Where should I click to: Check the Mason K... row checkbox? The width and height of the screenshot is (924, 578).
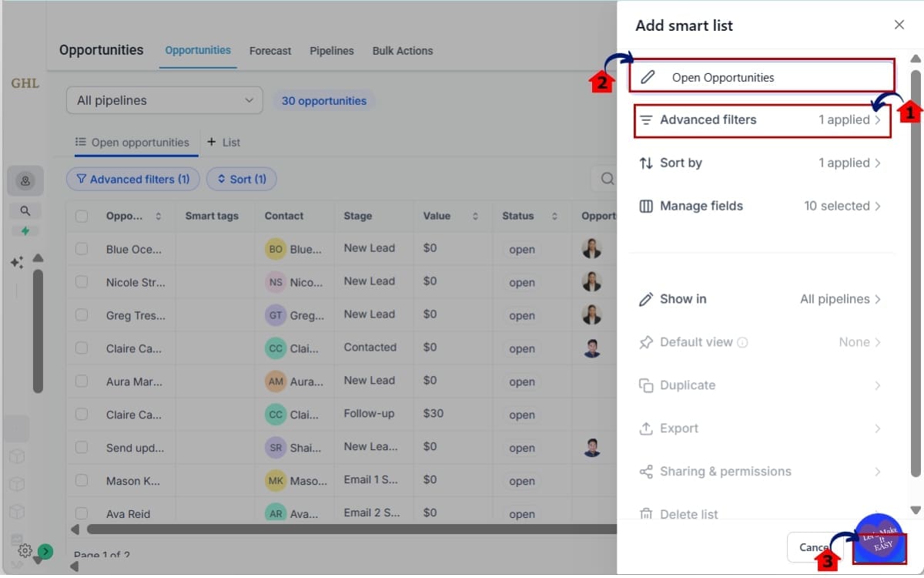(x=82, y=480)
